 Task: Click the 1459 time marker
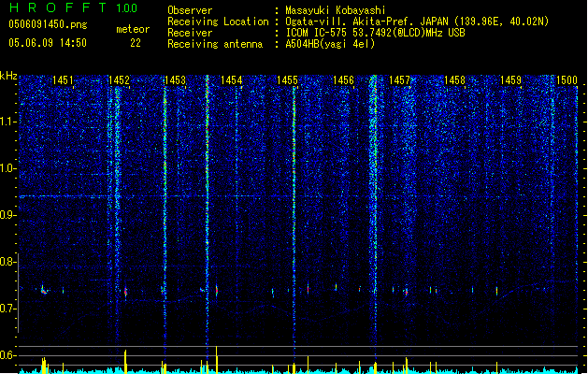[x=510, y=80]
